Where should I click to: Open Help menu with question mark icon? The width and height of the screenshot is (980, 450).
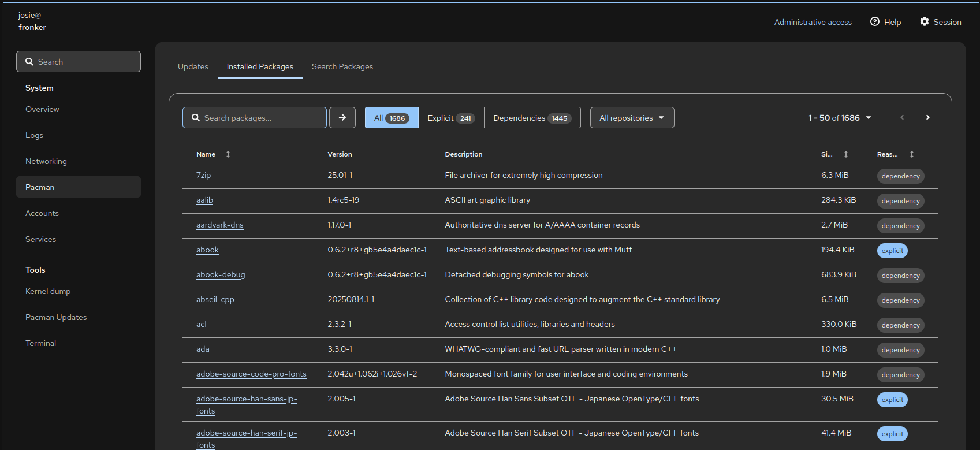(886, 22)
